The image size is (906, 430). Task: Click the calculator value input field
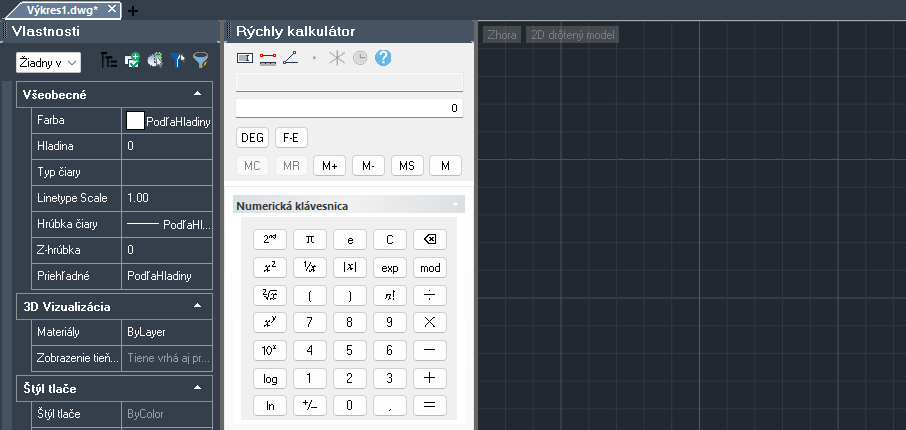349,107
